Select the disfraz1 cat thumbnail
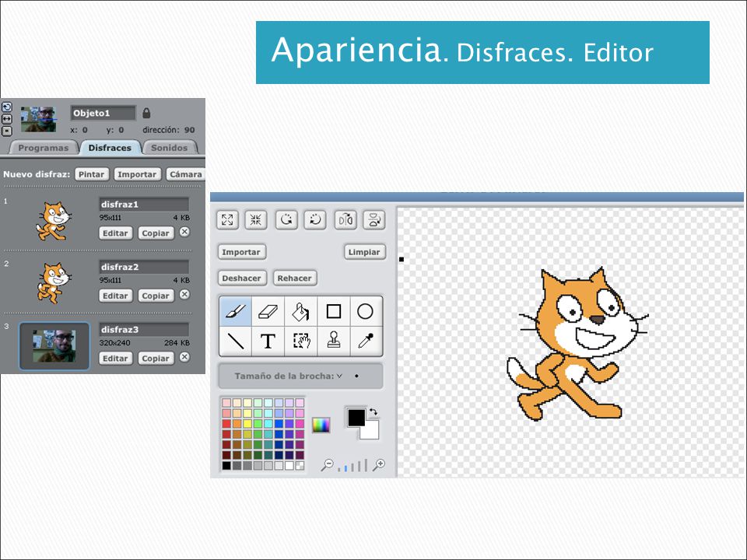The width and height of the screenshot is (747, 560). click(x=54, y=221)
